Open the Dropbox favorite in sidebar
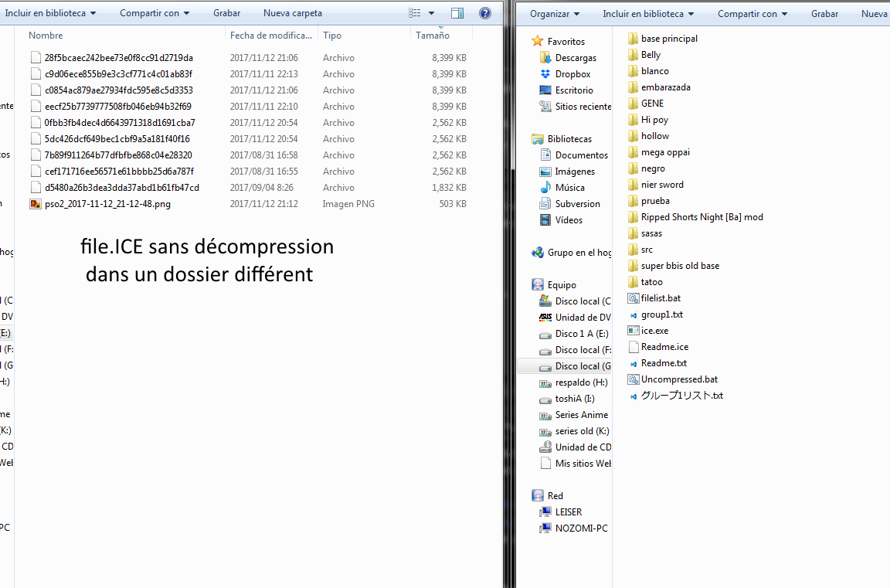 pyautogui.click(x=572, y=74)
